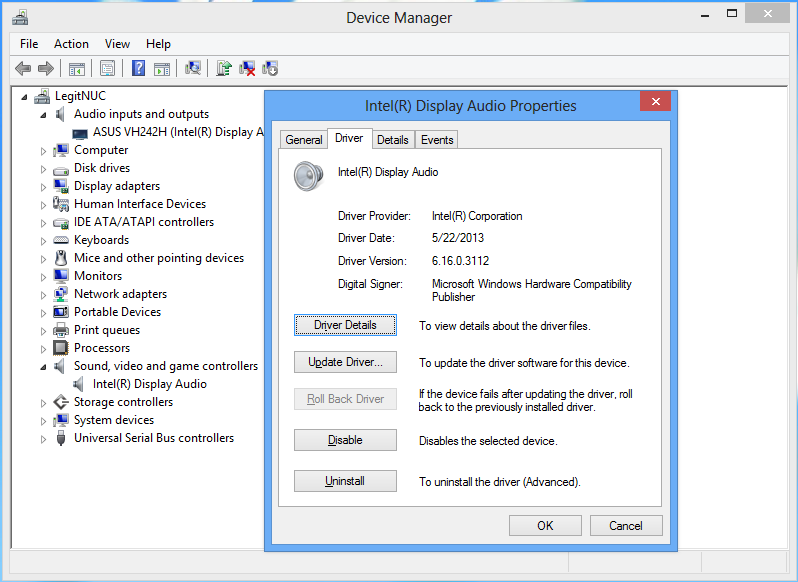Click the Display adapters icon
The image size is (798, 582).
[x=61, y=186]
